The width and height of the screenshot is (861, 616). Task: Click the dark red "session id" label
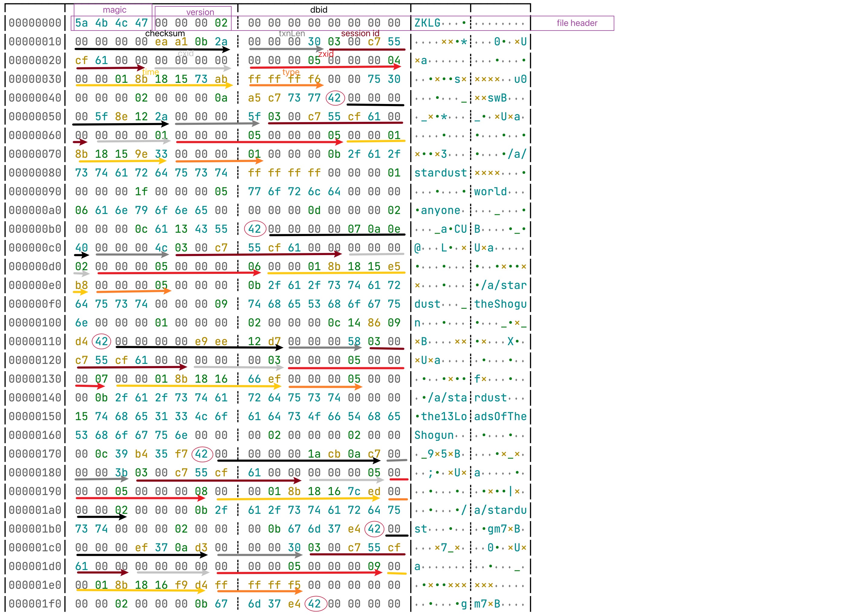360,33
